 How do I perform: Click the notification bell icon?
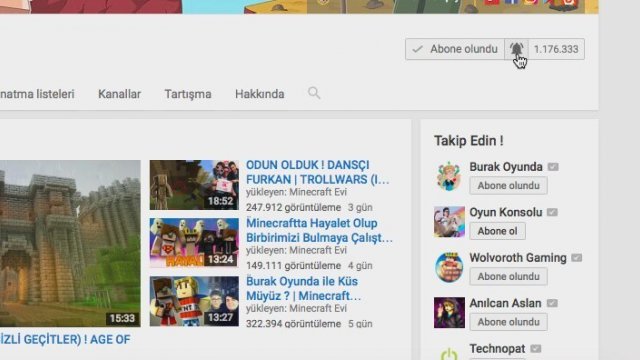pos(516,49)
